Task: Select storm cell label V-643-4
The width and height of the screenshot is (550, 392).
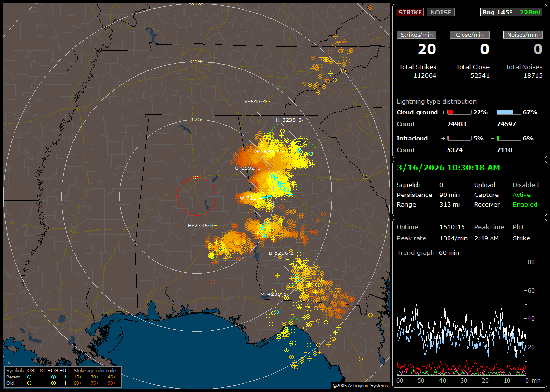Action: point(255,102)
